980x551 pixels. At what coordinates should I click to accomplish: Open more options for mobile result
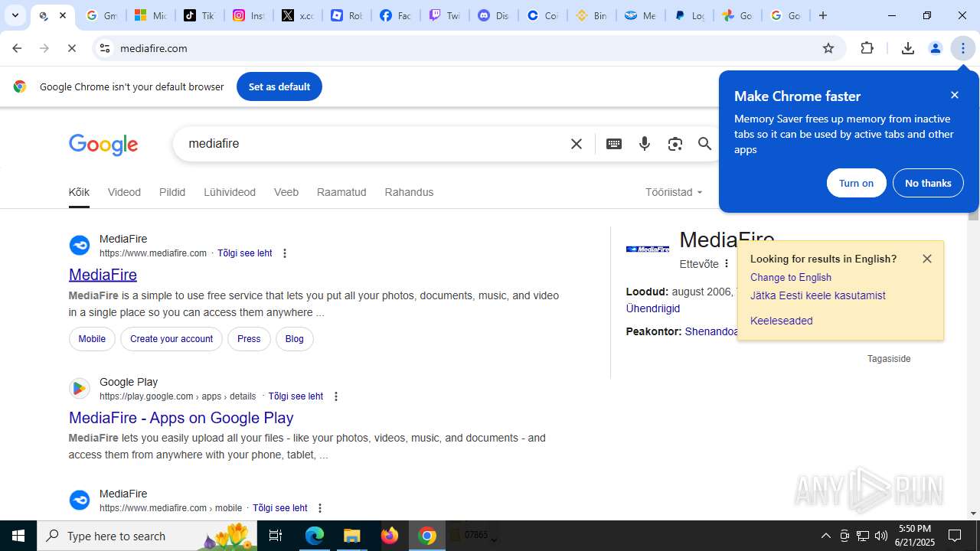319,508
